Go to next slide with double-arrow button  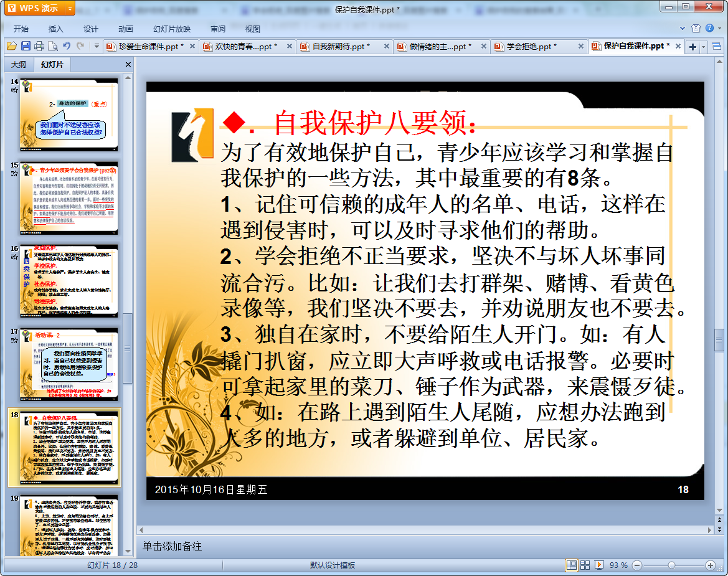719,529
